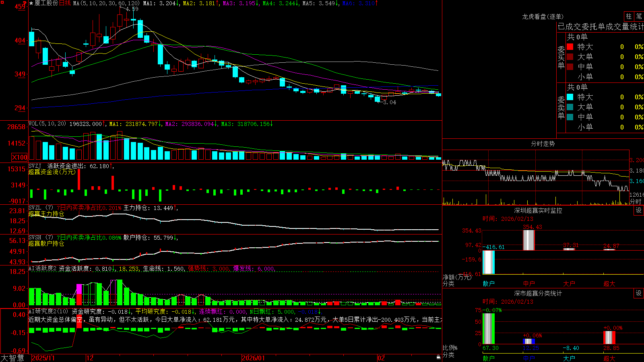
Task: Click the cyan -416.61 散户 bar
Action: point(489,262)
